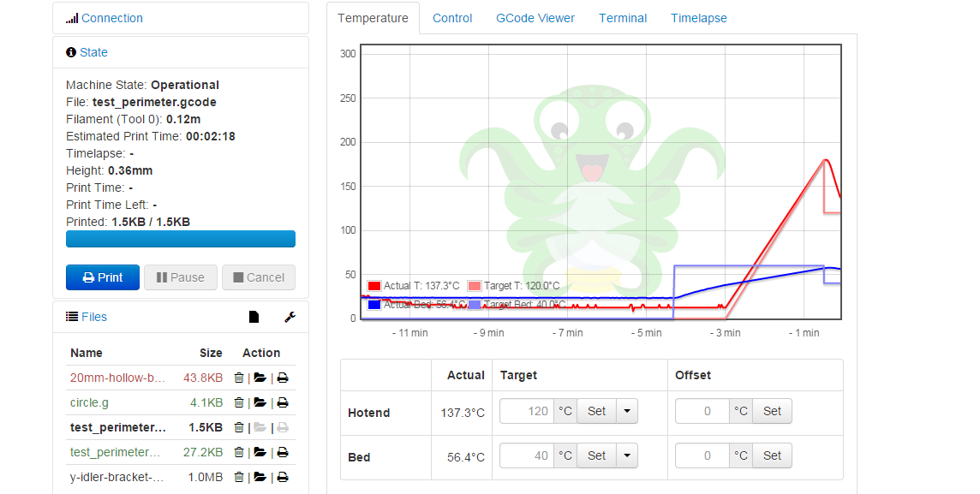Image resolution: width=980 pixels, height=494 pixels.
Task: Focus the Bed offset input field
Action: (x=702, y=455)
